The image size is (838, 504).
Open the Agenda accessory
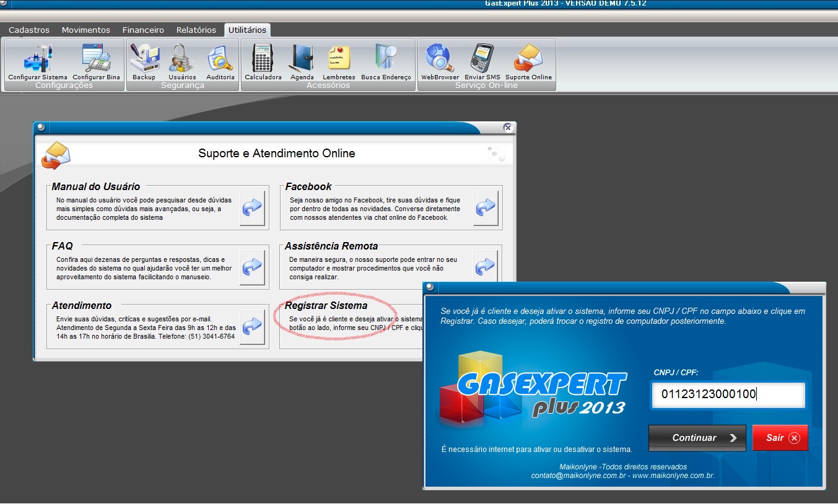pos(302,62)
